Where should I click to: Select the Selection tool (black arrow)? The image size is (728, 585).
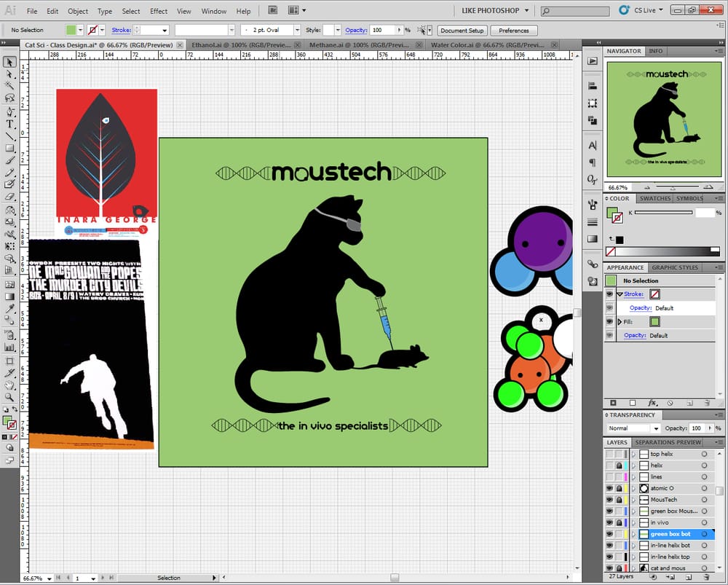click(x=9, y=62)
